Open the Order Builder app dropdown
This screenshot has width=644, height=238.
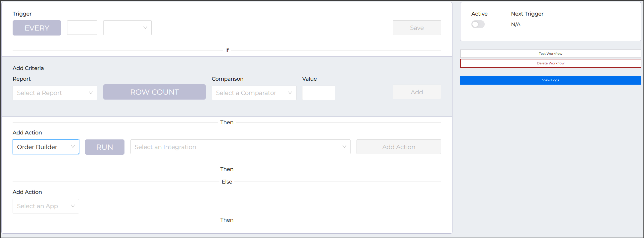46,147
